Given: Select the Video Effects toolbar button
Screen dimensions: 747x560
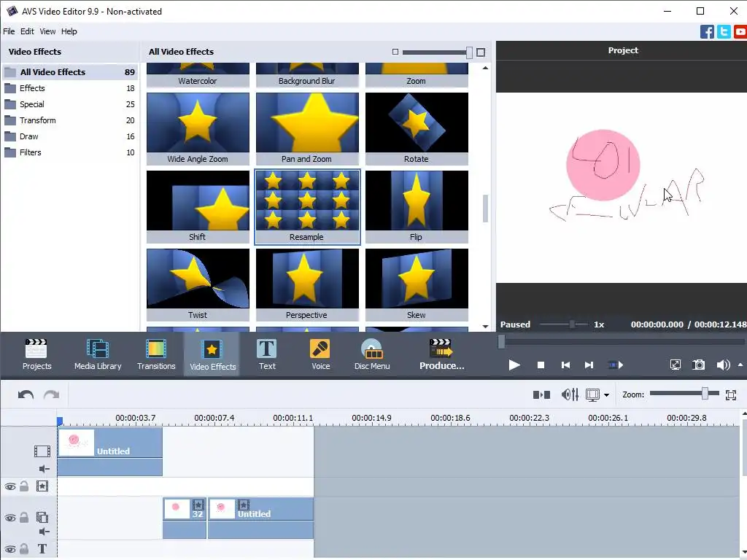Looking at the screenshot, I should click(212, 354).
